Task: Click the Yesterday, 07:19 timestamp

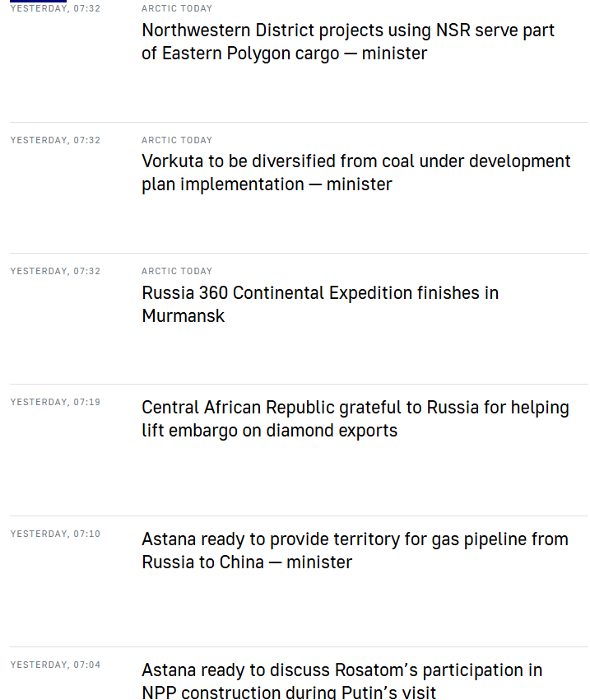Action: 55,402
